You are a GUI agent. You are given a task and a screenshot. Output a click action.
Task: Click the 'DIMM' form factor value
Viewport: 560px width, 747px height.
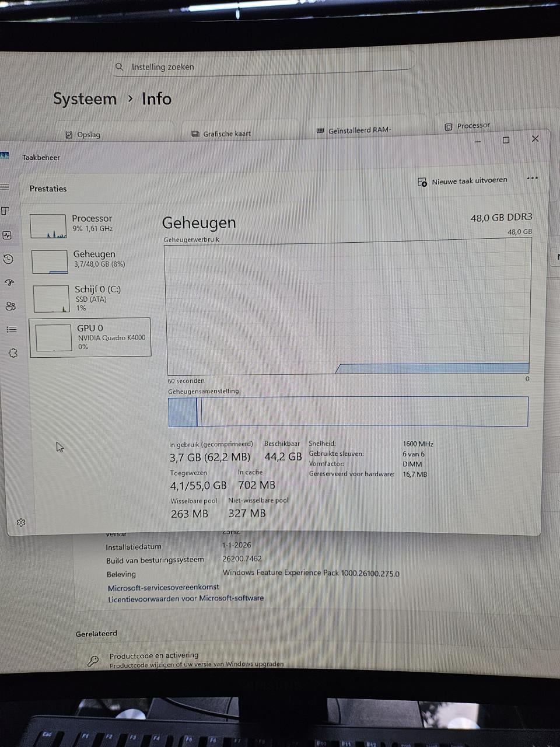412,465
